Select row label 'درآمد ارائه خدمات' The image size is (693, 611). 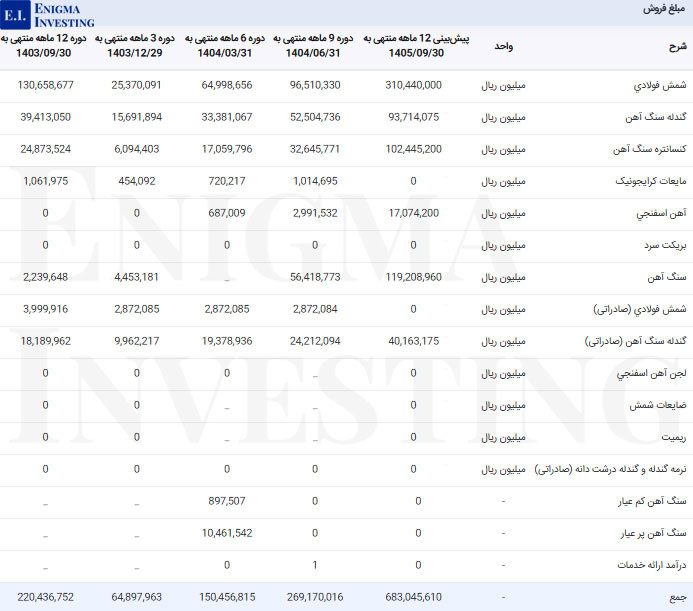(651, 565)
